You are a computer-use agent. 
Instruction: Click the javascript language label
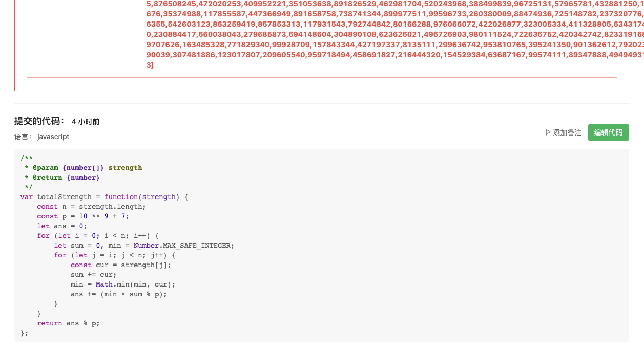click(x=53, y=137)
